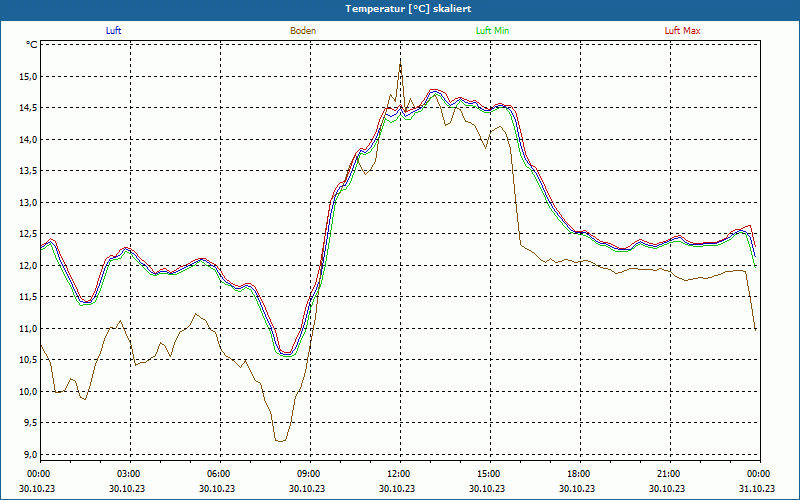Click the 'Luft' legend label

click(x=113, y=31)
